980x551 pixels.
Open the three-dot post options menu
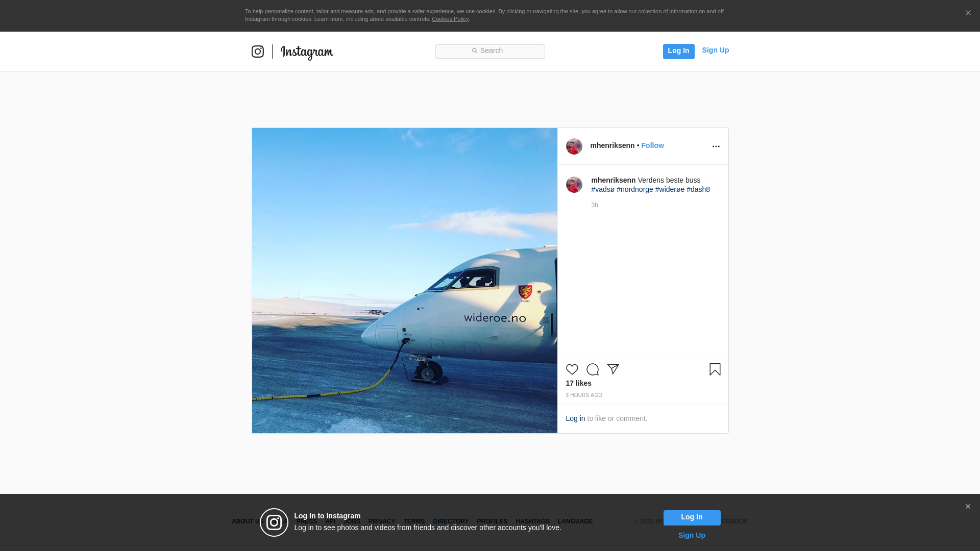[716, 146]
